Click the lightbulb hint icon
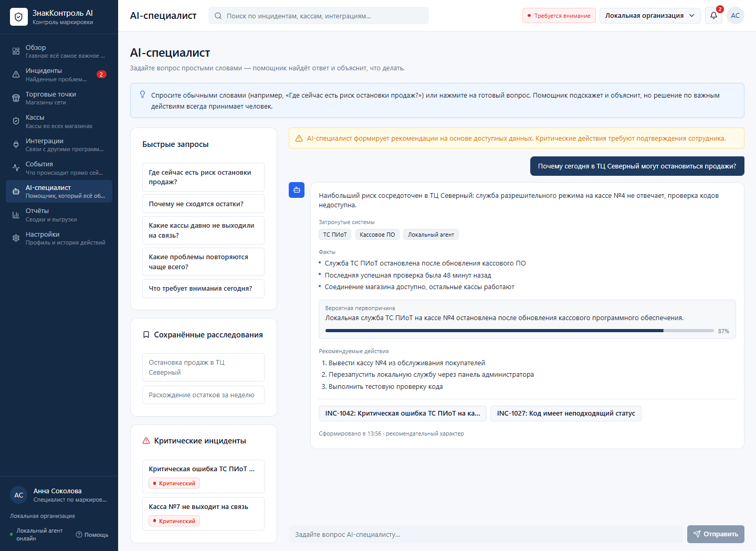 pos(142,94)
